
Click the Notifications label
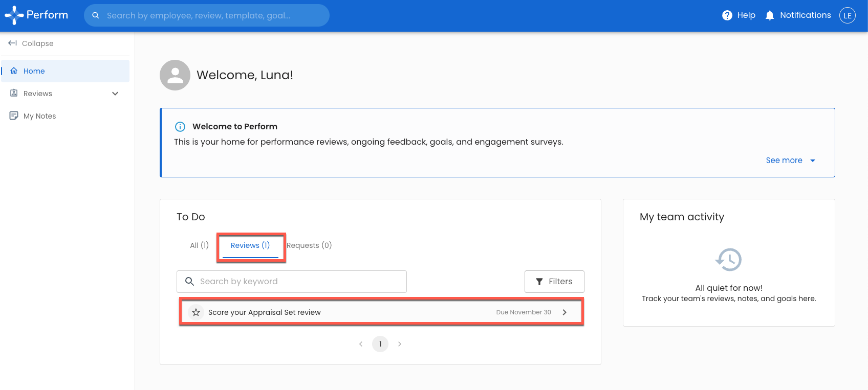(x=806, y=15)
